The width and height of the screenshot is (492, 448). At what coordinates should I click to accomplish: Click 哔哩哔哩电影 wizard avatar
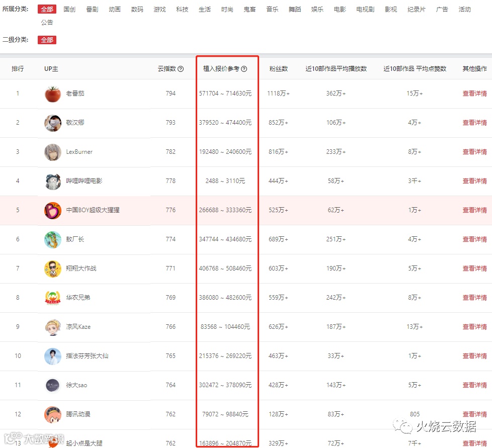tap(53, 181)
